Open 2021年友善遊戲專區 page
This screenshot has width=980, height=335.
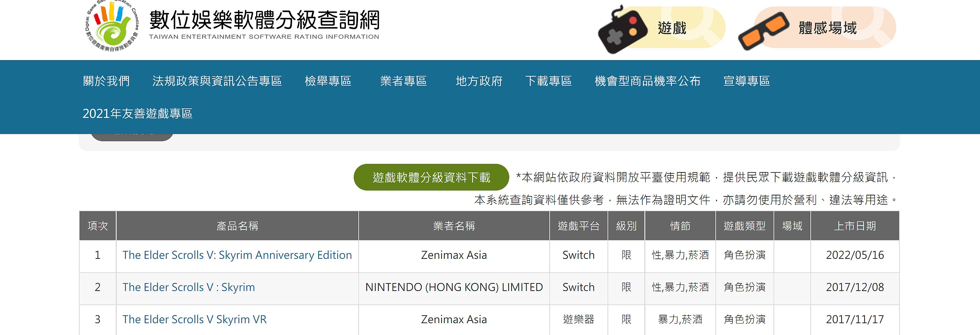(x=137, y=113)
